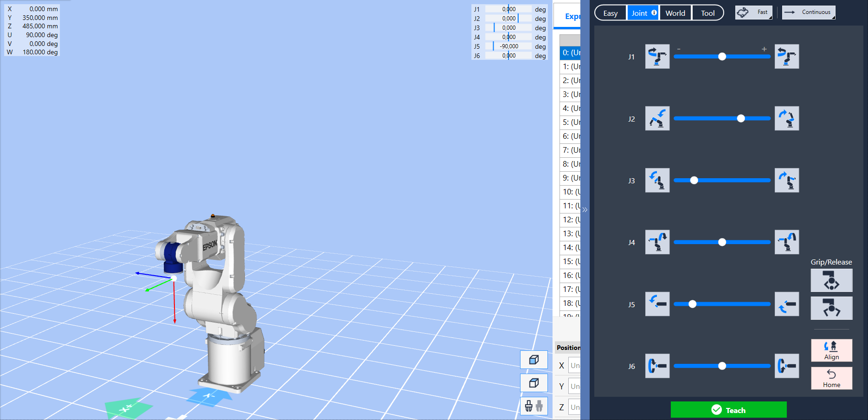868x420 pixels.
Task: Open the Continuous jog mode dropdown
Action: (809, 13)
